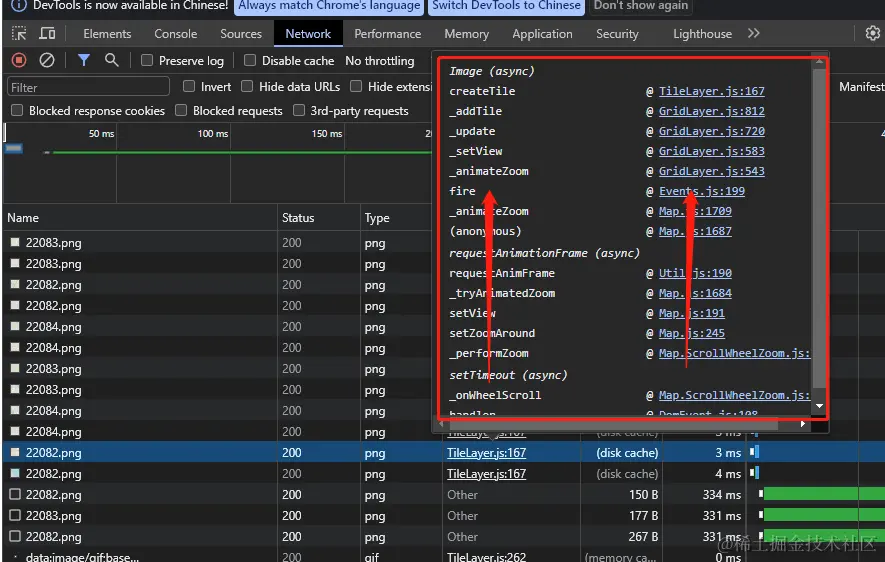Focus the network Filter input field

coord(88,87)
